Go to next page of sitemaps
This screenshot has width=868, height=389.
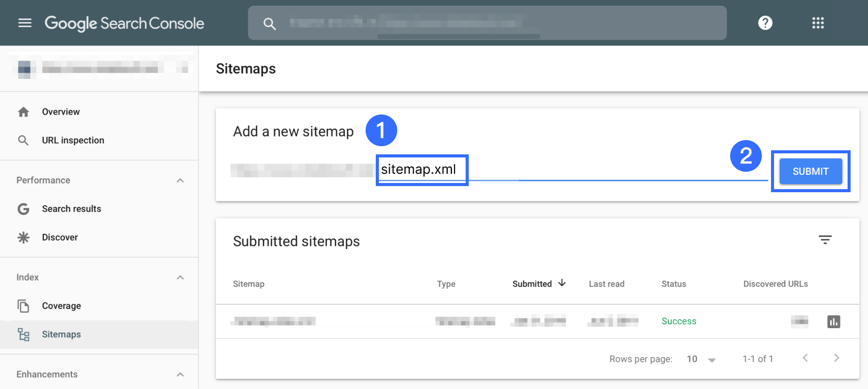click(x=836, y=358)
